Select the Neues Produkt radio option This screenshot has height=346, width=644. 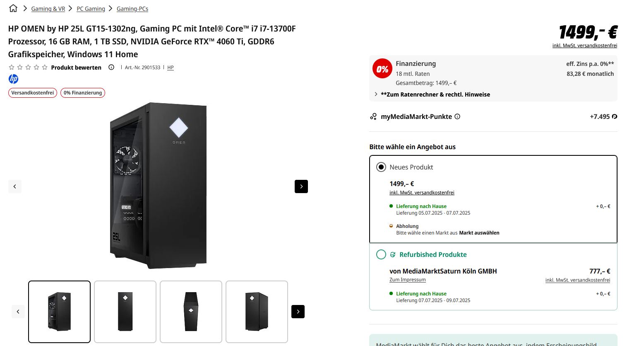coord(381,167)
